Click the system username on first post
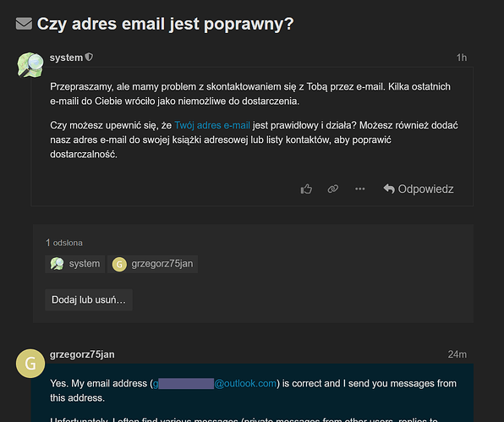The image size is (504, 422). [x=66, y=58]
